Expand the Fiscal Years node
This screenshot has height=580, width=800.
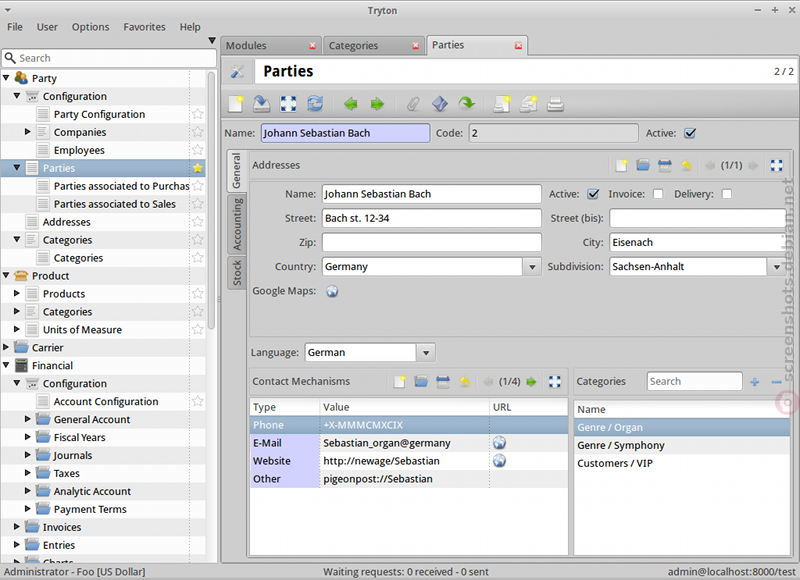28,437
